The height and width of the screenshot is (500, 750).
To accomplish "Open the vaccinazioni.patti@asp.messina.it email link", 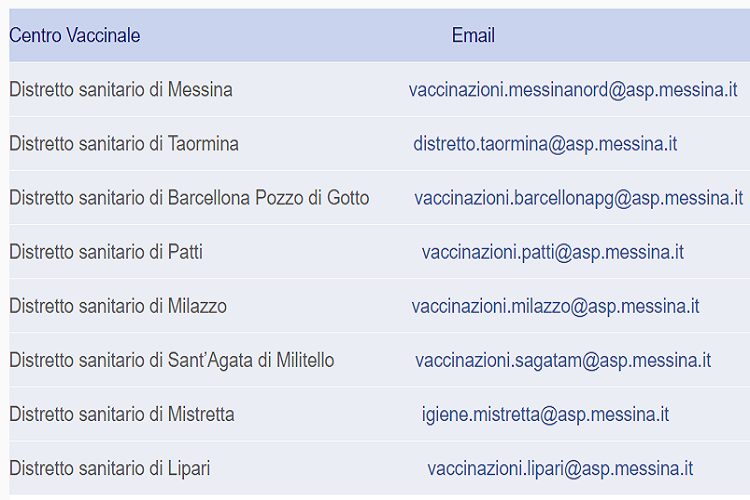I will [552, 252].
